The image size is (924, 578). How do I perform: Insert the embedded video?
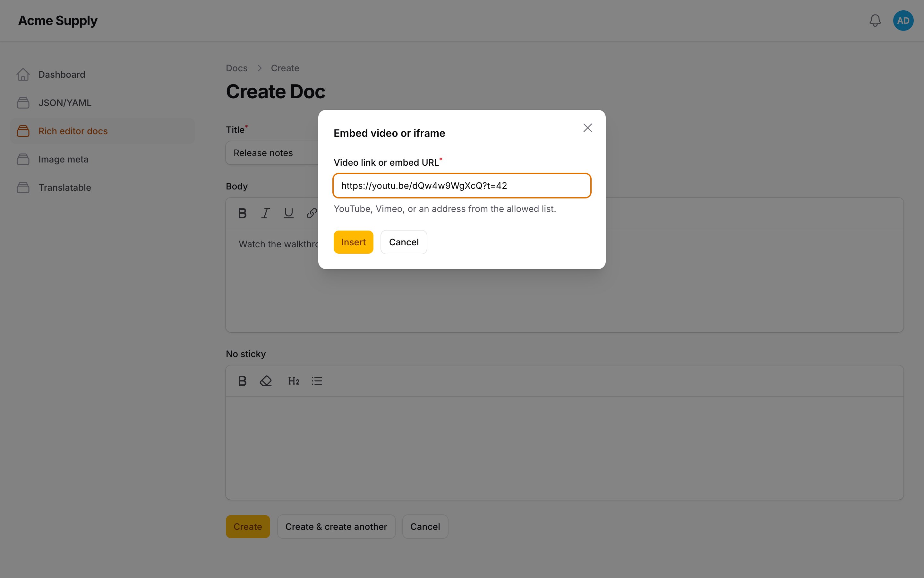coord(353,242)
